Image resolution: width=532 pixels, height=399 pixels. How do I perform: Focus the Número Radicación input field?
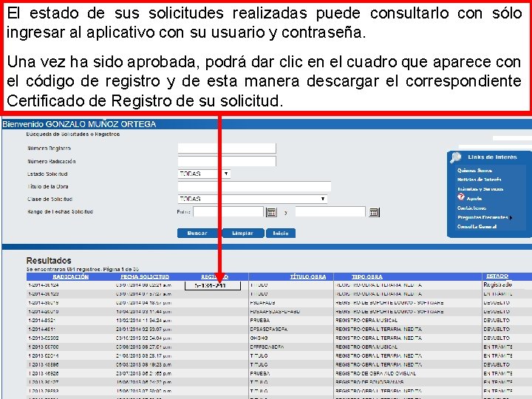point(227,161)
